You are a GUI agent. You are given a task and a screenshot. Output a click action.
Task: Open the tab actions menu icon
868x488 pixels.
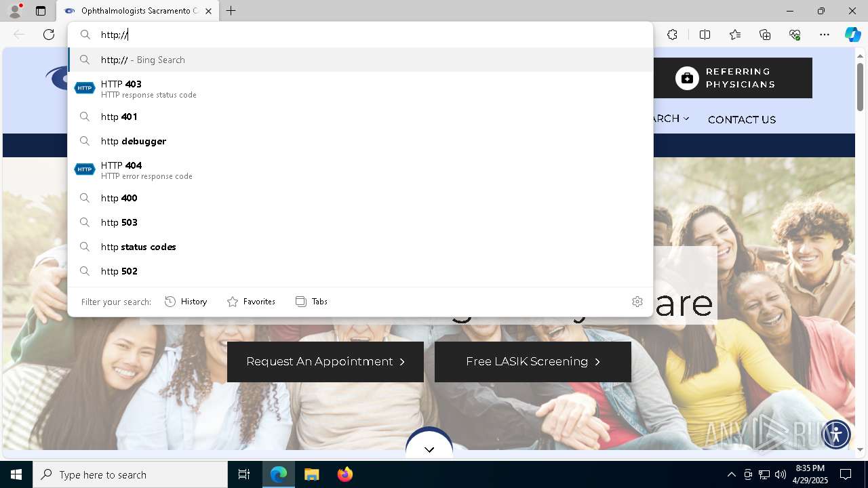[41, 11]
